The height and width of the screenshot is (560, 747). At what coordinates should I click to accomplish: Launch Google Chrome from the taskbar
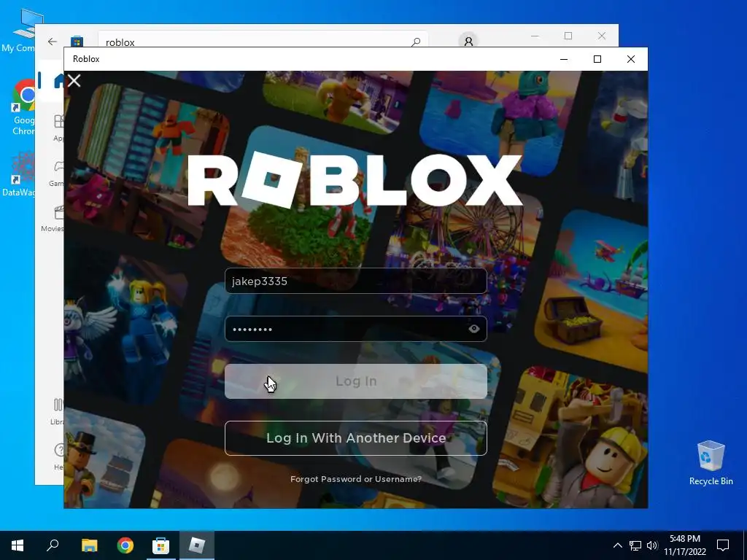coord(125,545)
